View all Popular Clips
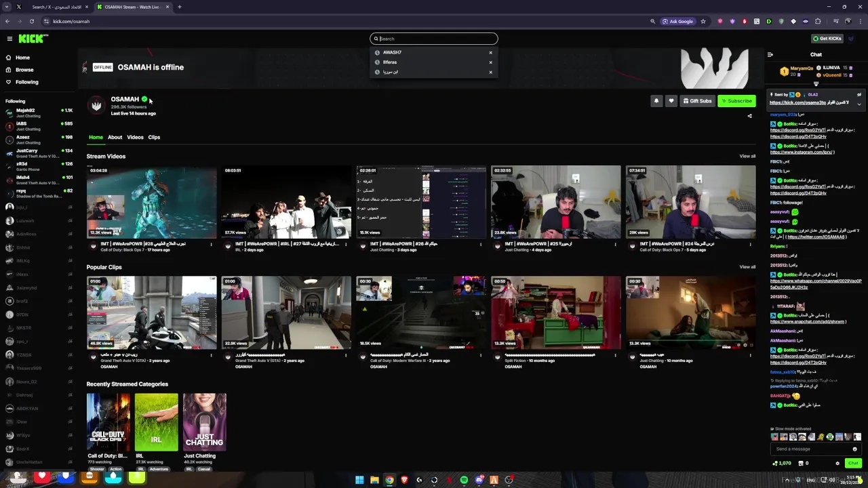Image resolution: width=868 pixels, height=488 pixels. tap(747, 267)
